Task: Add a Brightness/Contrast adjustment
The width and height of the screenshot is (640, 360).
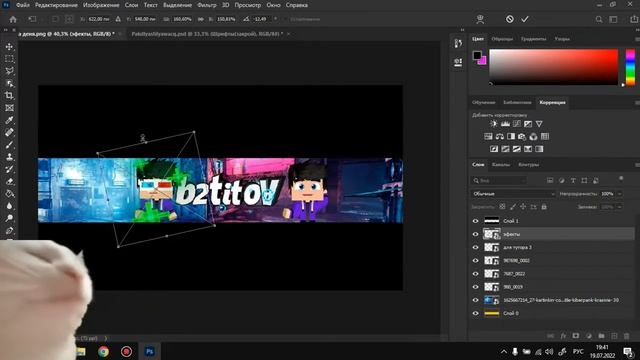Action: 494,124
